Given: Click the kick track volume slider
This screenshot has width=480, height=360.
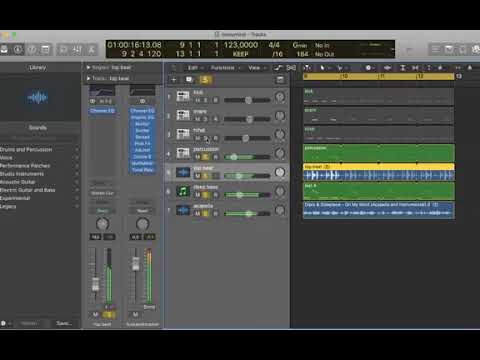Looking at the screenshot, I should [x=248, y=100].
